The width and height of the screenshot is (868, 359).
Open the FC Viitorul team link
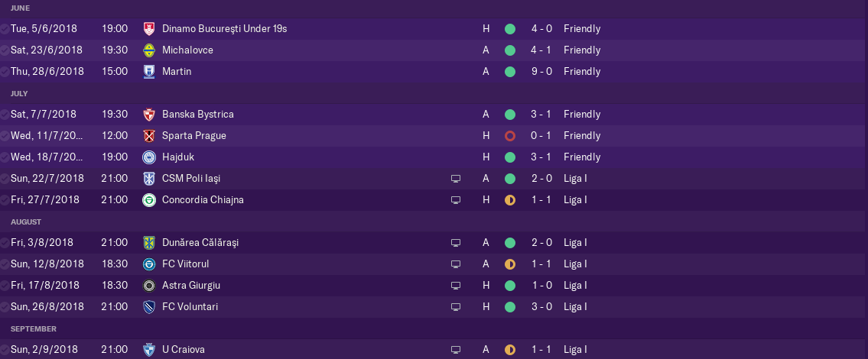click(x=185, y=264)
